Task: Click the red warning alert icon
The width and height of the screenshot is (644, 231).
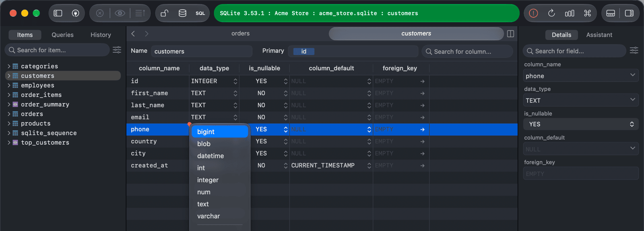Action: click(x=533, y=13)
